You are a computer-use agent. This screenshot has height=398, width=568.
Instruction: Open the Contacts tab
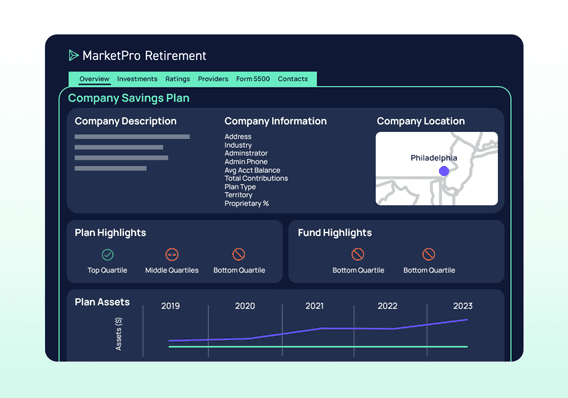click(293, 79)
